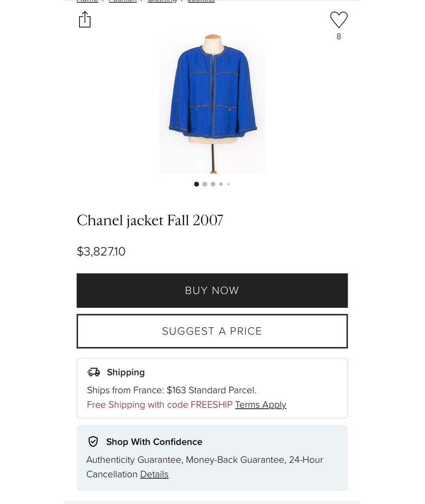
Task: Open the Terms Apply link
Action: [x=261, y=405]
